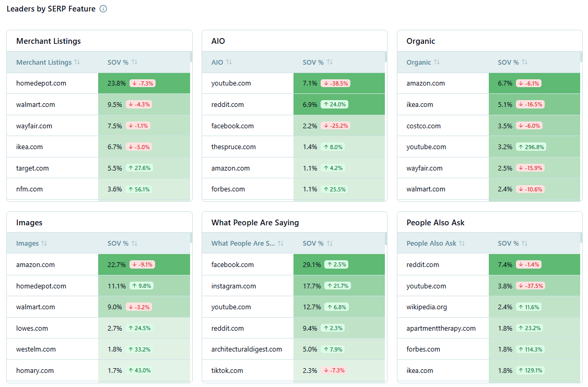The image size is (588, 387).
Task: Click wayfair.com in Merchant Listings
Action: (34, 126)
